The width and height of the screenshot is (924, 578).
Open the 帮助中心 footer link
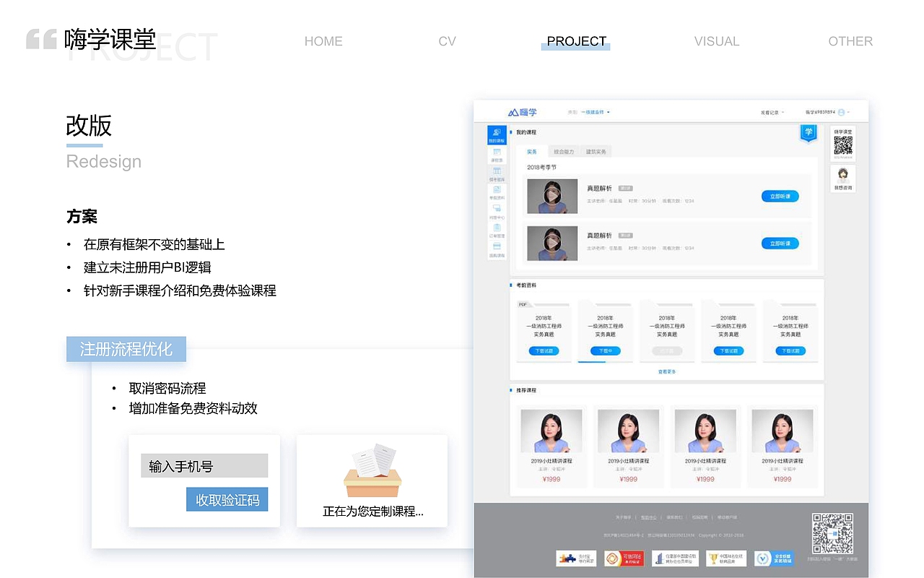point(649,517)
